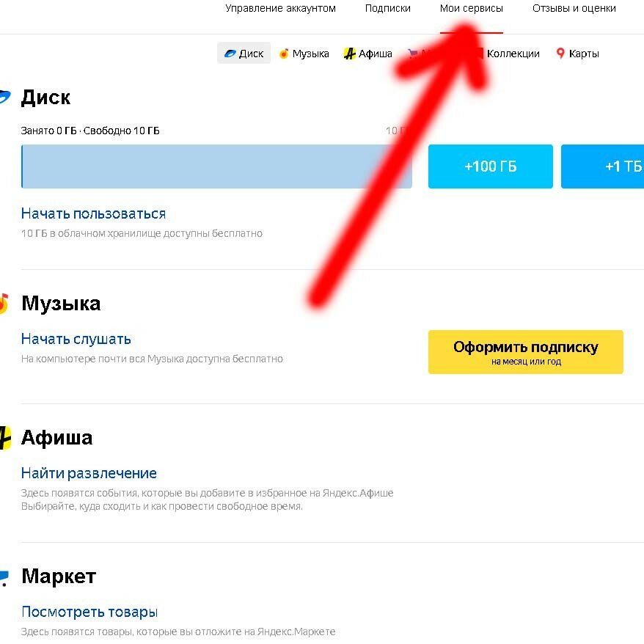Click the Afisha hash icon chip
Image resolution: width=644 pixels, height=644 pixels.
350,54
